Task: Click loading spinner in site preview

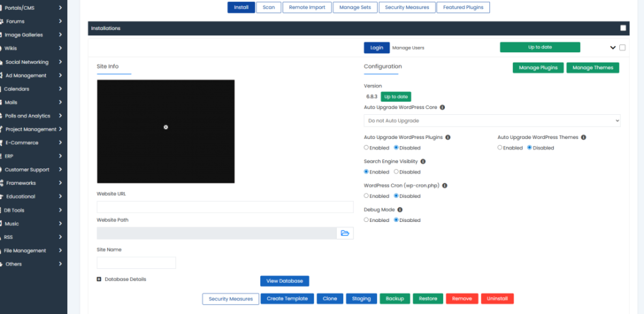Action: pos(166,127)
